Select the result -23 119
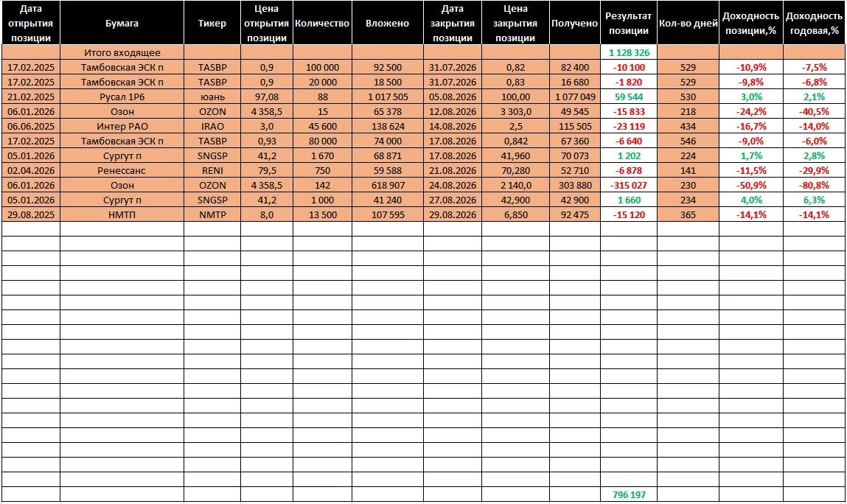This screenshot has width=847, height=504. [629, 127]
